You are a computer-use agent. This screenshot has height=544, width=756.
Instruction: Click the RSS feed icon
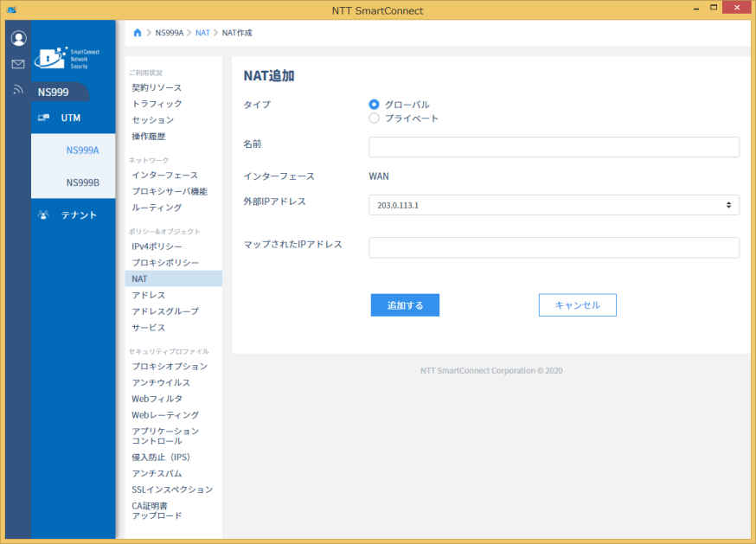(x=18, y=90)
